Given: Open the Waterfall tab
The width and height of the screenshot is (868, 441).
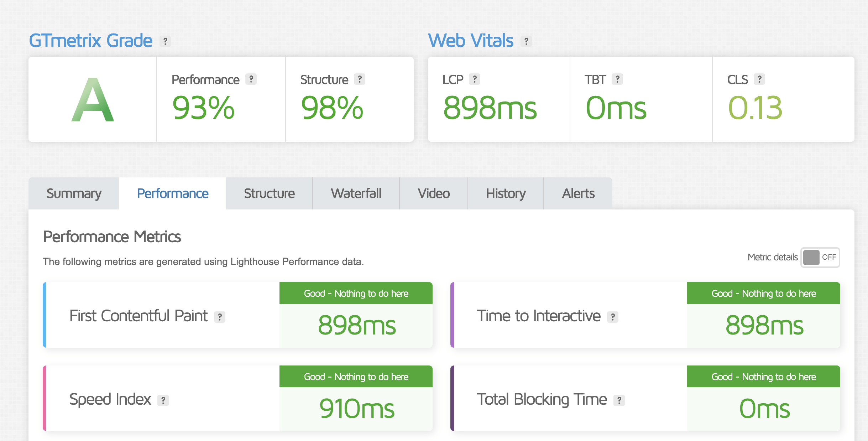Looking at the screenshot, I should 356,193.
